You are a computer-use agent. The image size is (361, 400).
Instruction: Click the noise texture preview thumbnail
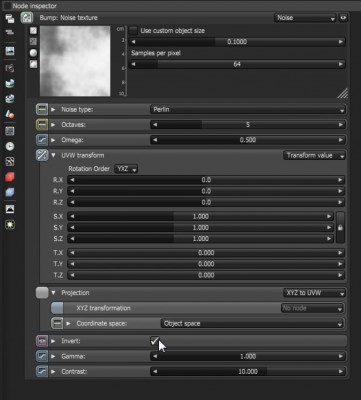(x=75, y=61)
